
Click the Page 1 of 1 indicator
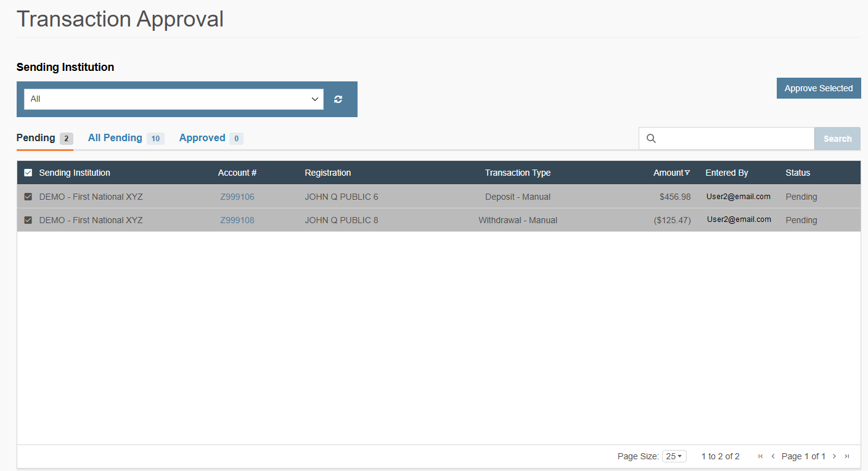click(803, 456)
